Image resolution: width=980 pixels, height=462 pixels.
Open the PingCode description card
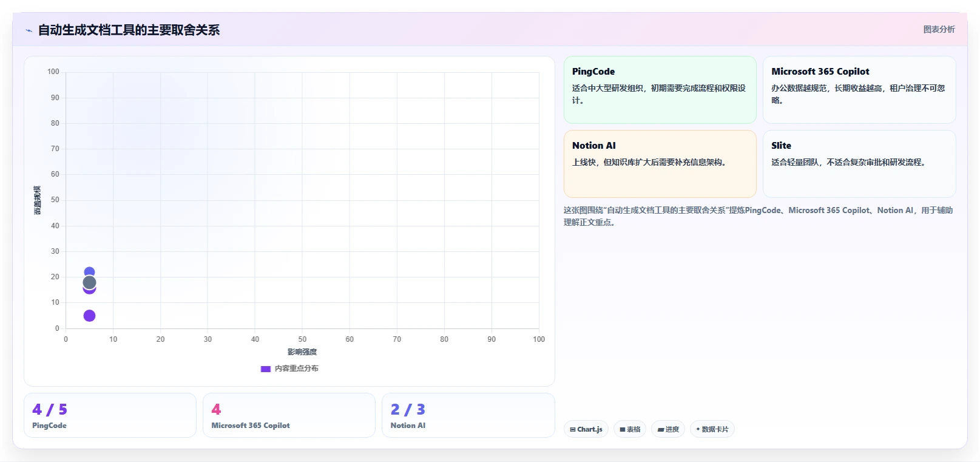coord(660,90)
